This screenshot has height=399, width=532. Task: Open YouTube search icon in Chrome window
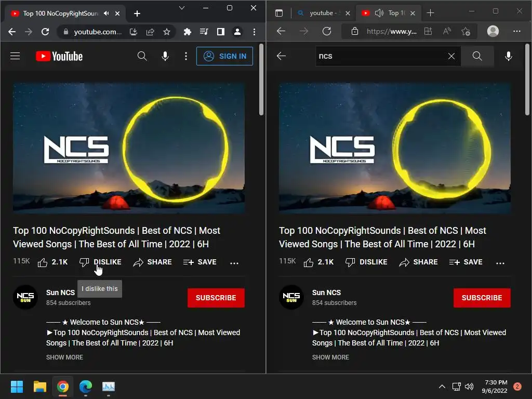coord(142,56)
